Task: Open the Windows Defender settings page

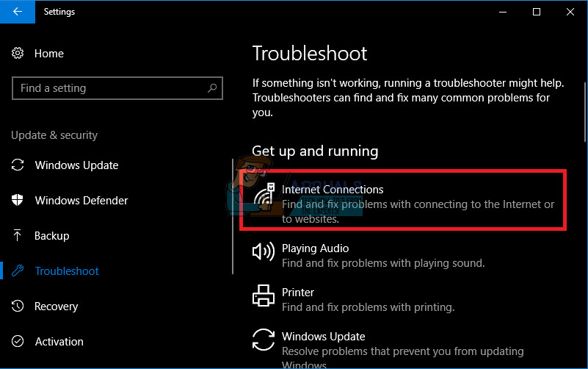Action: (81, 201)
